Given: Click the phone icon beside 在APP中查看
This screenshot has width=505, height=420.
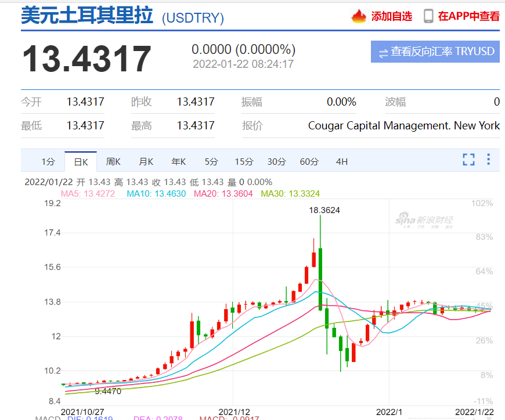Looking at the screenshot, I should coord(428,16).
